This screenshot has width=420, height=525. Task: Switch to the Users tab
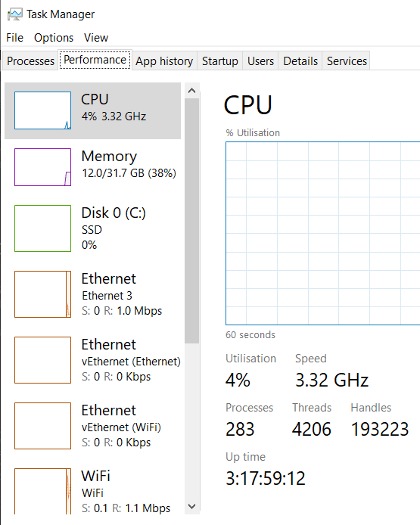[x=260, y=61]
